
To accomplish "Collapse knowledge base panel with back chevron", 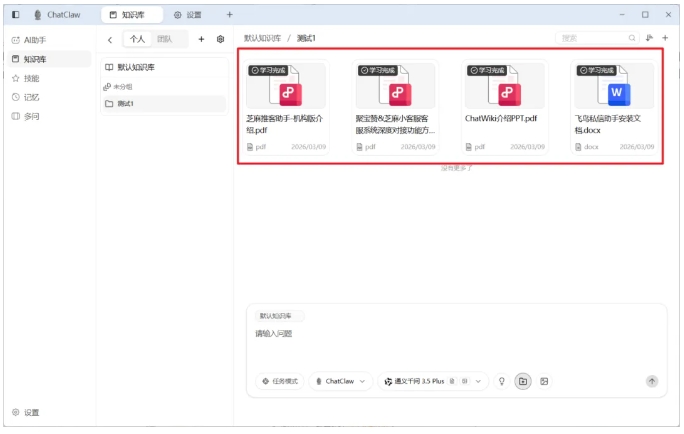I will pyautogui.click(x=110, y=40).
